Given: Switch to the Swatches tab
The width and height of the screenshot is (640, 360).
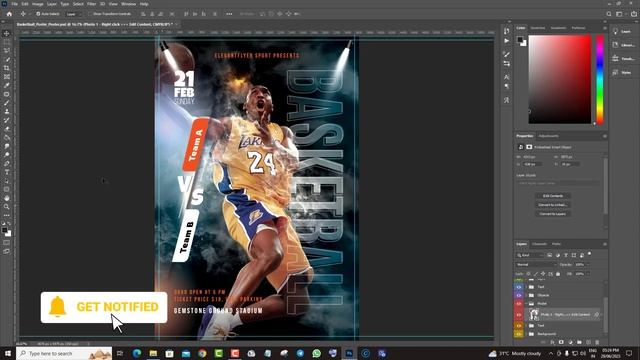Looking at the screenshot, I should tap(538, 28).
